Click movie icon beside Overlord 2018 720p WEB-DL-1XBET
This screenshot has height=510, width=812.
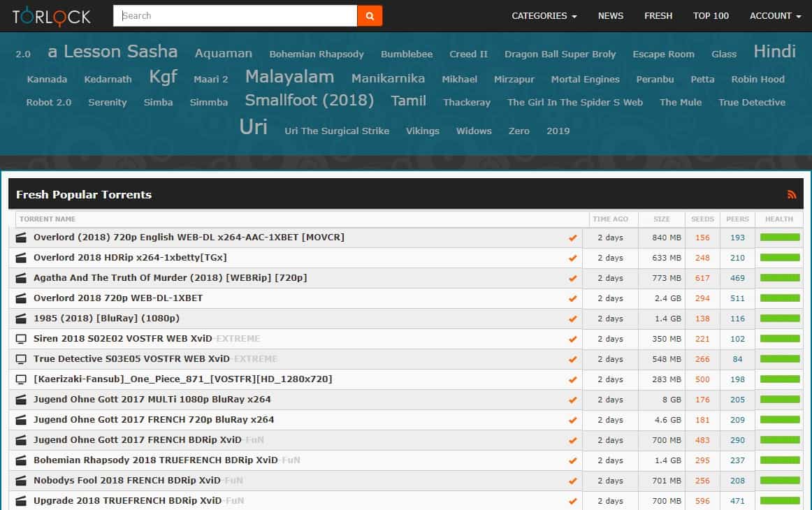tap(21, 298)
